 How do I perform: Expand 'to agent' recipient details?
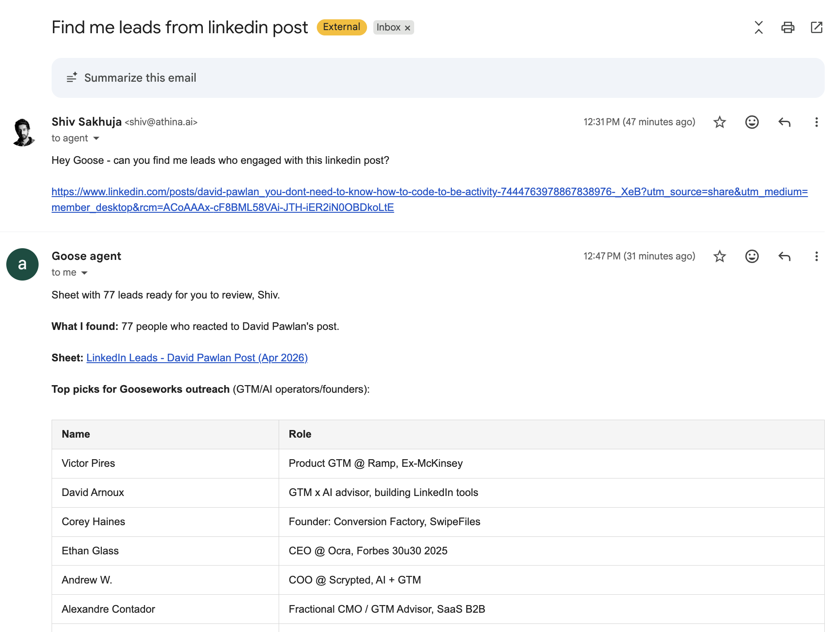click(96, 138)
